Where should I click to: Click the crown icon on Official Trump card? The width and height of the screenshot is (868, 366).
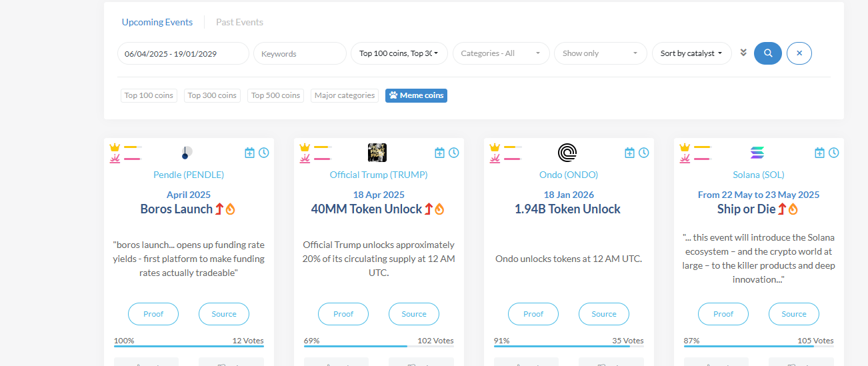[305, 147]
